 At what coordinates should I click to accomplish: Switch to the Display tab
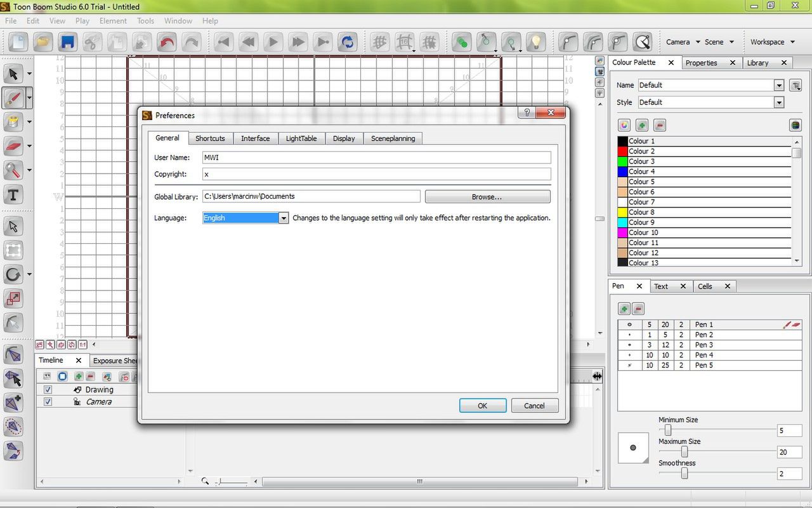pos(344,138)
